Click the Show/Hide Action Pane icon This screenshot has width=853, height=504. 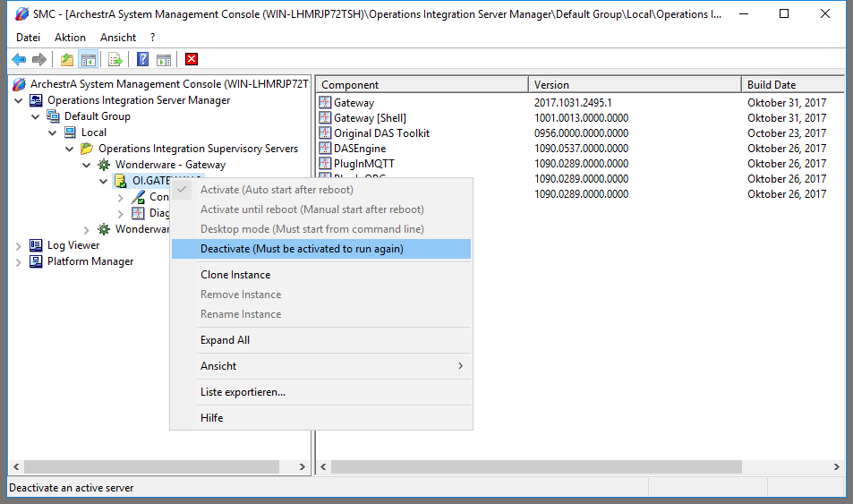click(164, 60)
